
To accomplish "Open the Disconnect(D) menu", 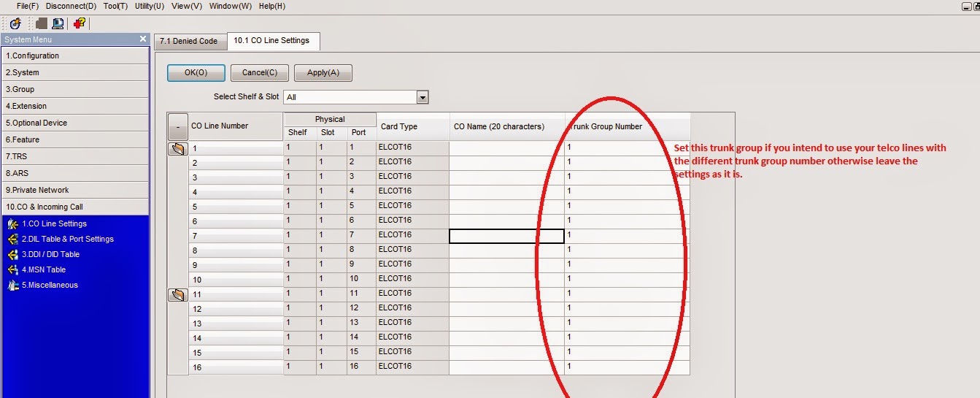I will (x=71, y=6).
